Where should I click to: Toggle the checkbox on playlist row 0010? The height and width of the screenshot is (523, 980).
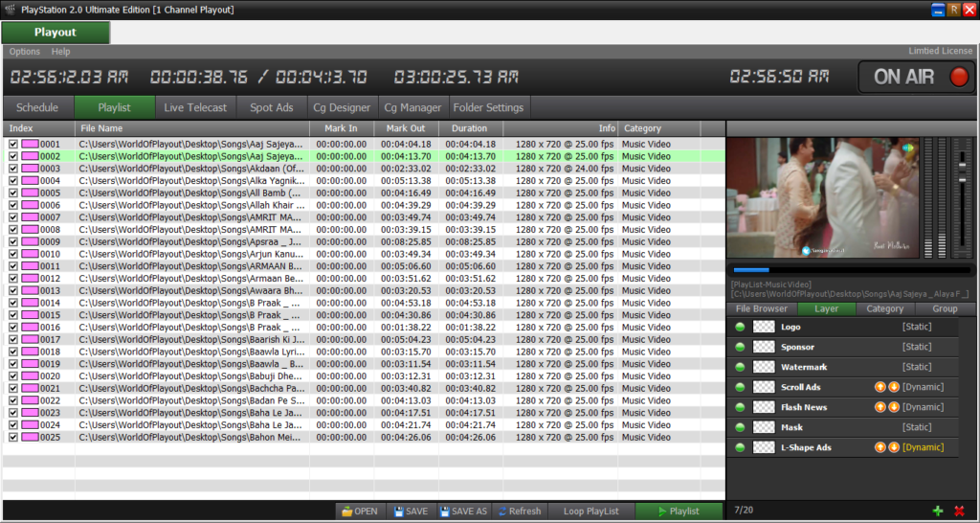(13, 254)
